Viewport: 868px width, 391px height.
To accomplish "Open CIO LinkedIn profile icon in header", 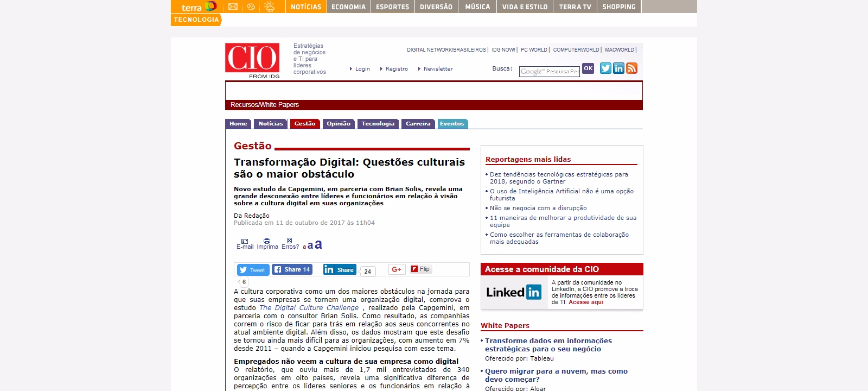I will coord(618,68).
